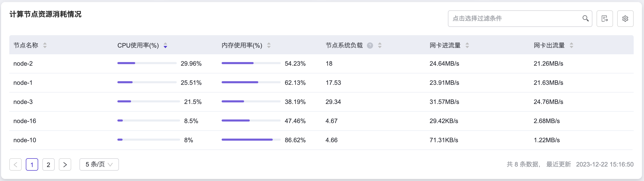Select page 1 in pagination

[32, 164]
